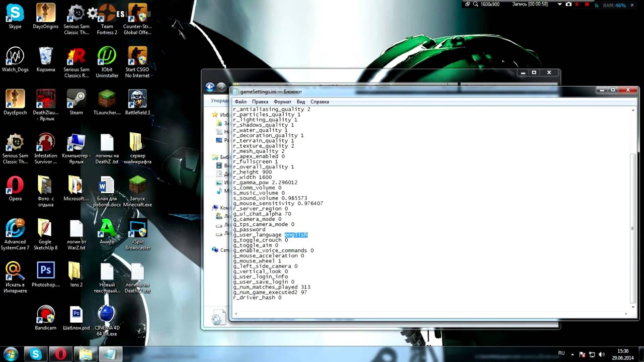
Task: Click the line r_width 1600
Action: pyautogui.click(x=253, y=177)
